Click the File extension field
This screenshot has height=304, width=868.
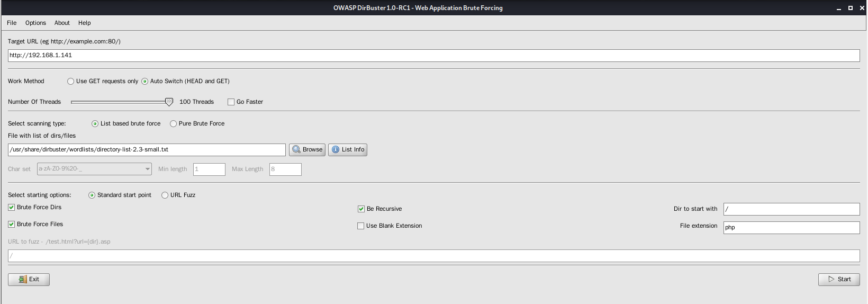(791, 227)
